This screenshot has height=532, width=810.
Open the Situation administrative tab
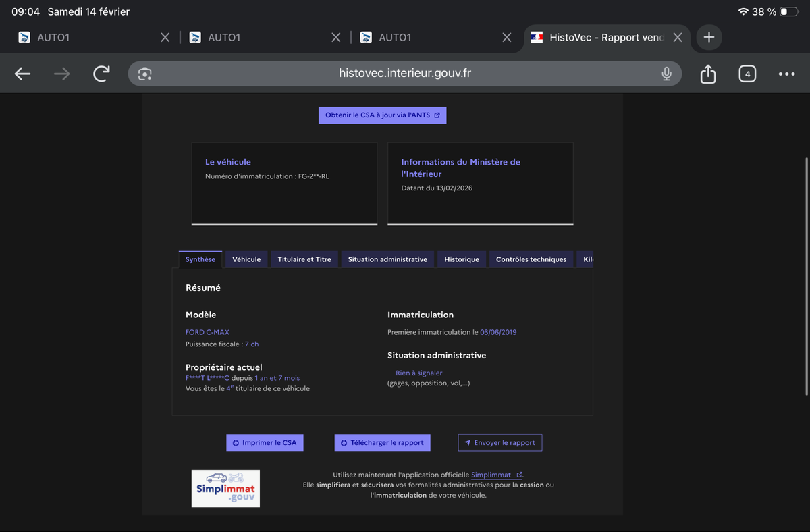[x=387, y=259]
